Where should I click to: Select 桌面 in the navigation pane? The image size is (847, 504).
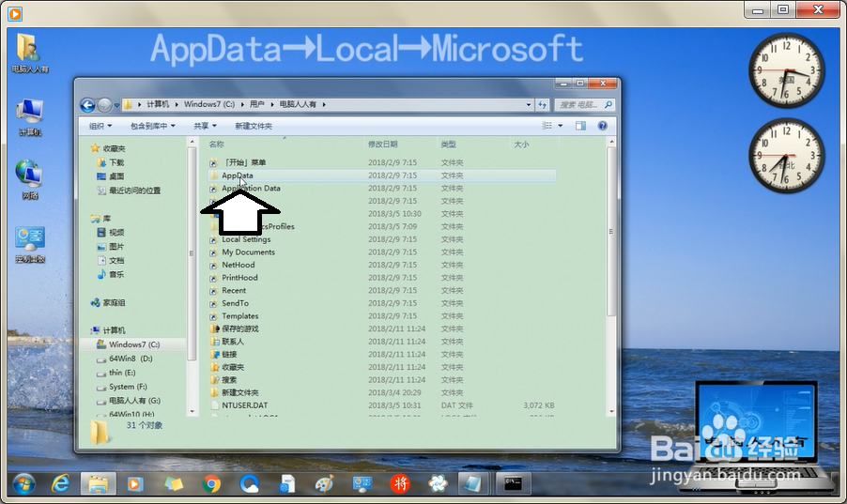[116, 176]
